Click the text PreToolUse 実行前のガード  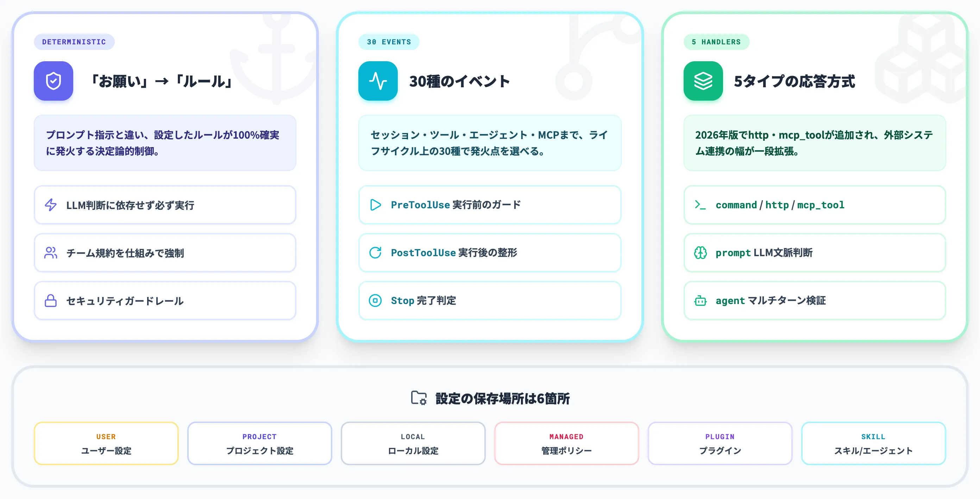coord(456,205)
